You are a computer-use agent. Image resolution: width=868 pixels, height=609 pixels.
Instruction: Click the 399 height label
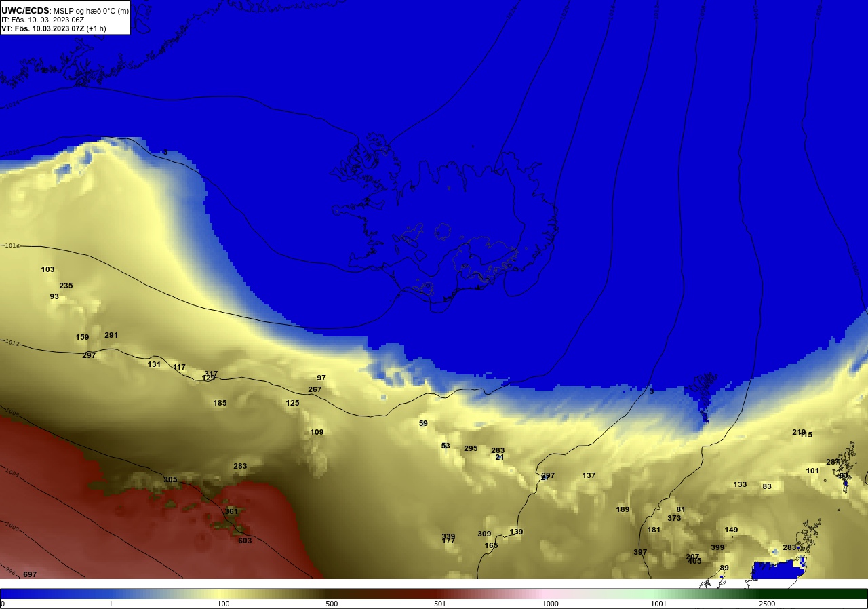717,547
